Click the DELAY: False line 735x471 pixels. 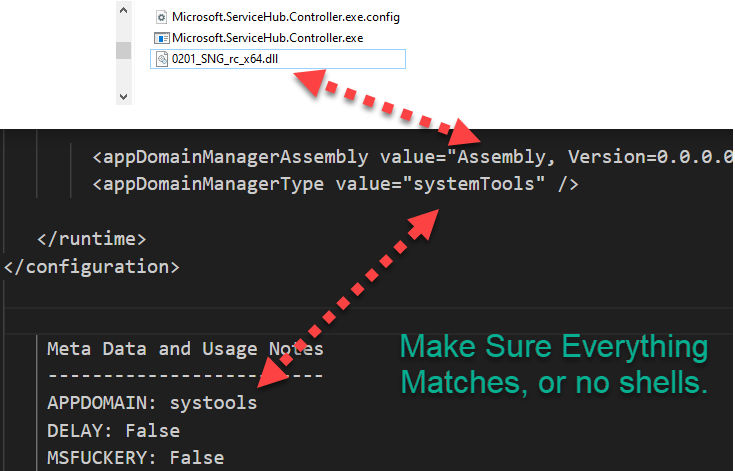pyautogui.click(x=113, y=430)
